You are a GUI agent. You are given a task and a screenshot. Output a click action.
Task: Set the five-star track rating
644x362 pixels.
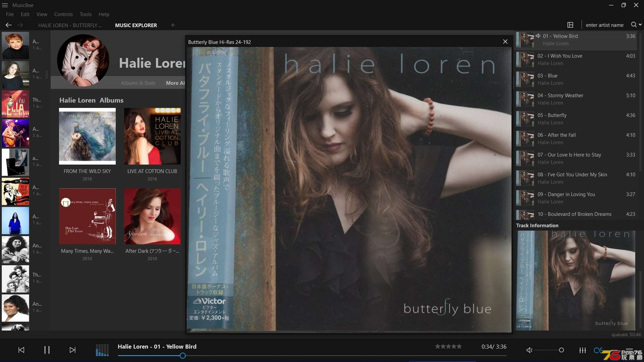(x=448, y=347)
